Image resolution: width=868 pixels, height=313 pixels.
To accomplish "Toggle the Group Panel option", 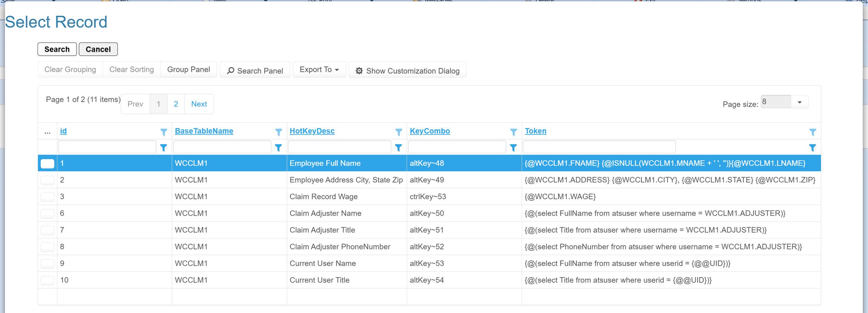I will point(189,70).
